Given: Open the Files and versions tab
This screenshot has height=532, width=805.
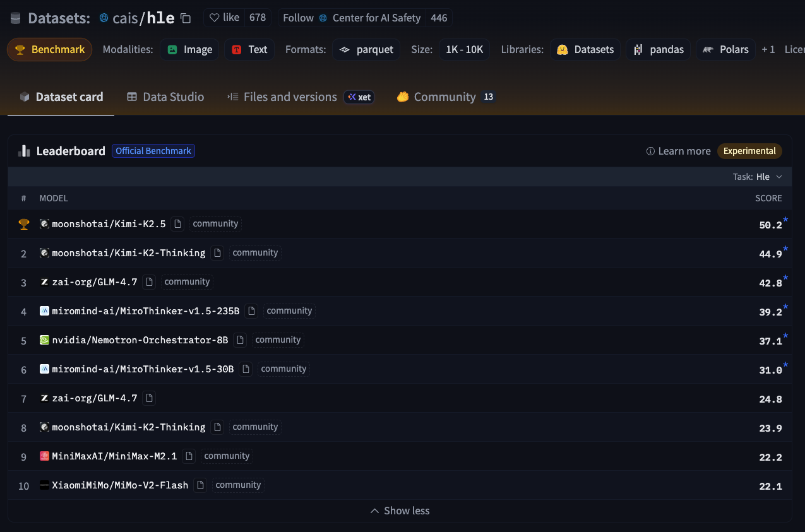Looking at the screenshot, I should pos(282,97).
